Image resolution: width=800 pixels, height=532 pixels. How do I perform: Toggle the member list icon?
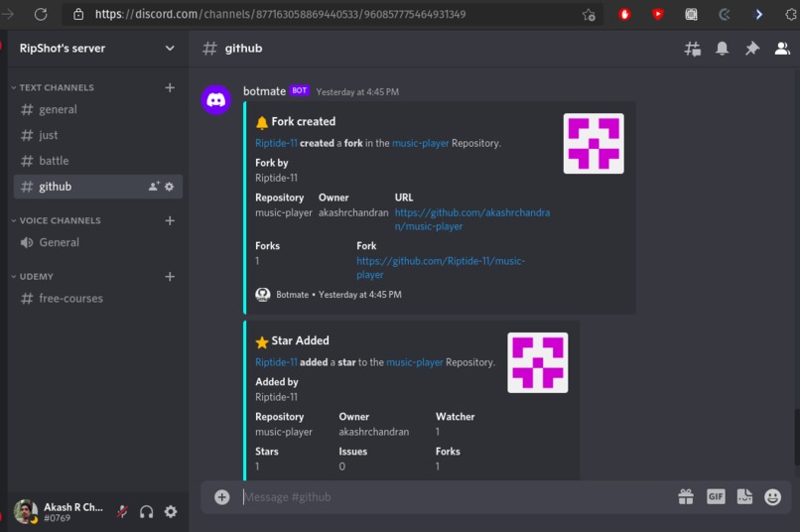[782, 49]
